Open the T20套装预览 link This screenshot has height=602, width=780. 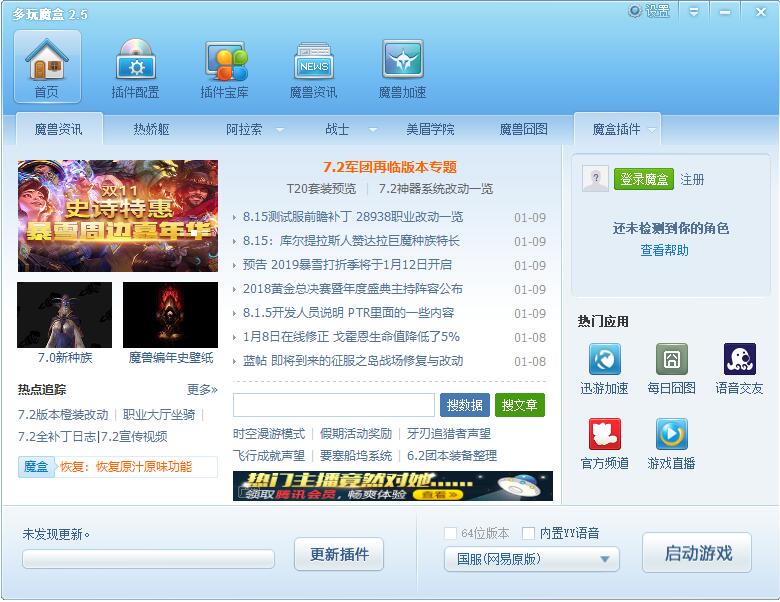click(x=321, y=189)
